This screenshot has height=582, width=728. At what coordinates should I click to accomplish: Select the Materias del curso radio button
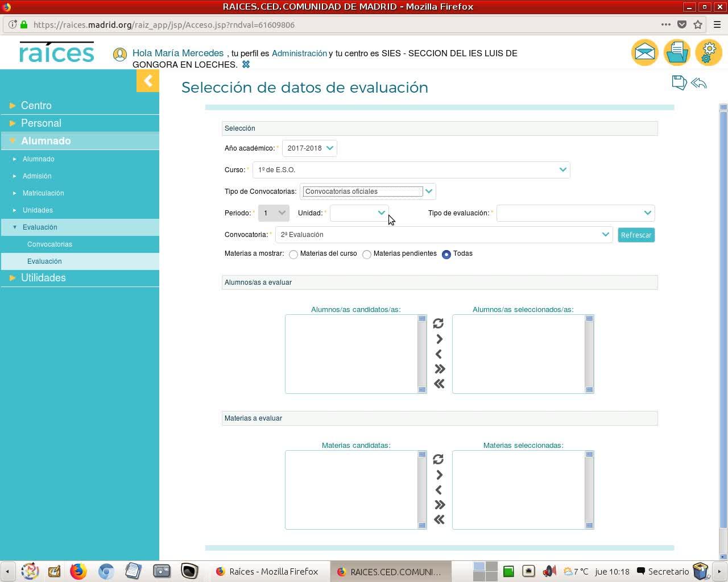pos(293,255)
